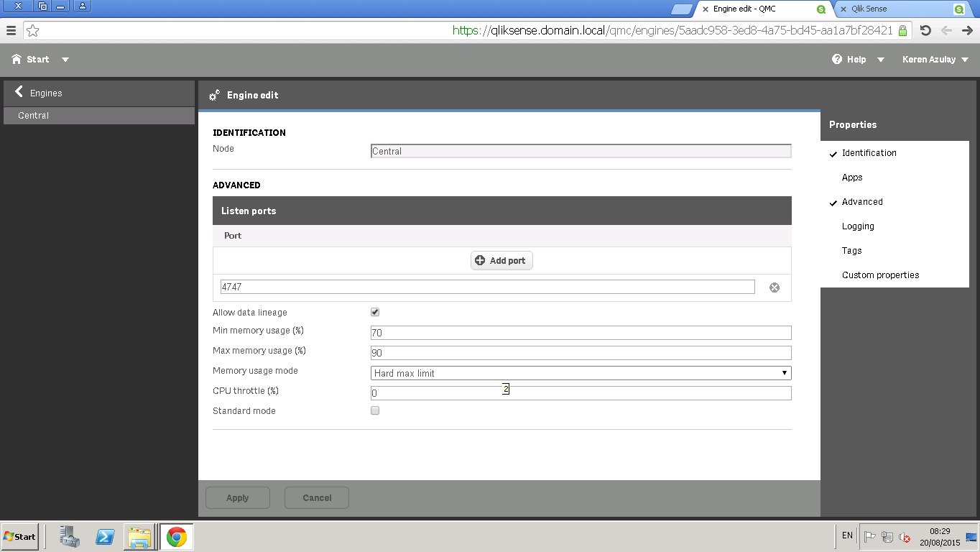Click the Apply button
This screenshot has width=980, height=552.
point(238,497)
